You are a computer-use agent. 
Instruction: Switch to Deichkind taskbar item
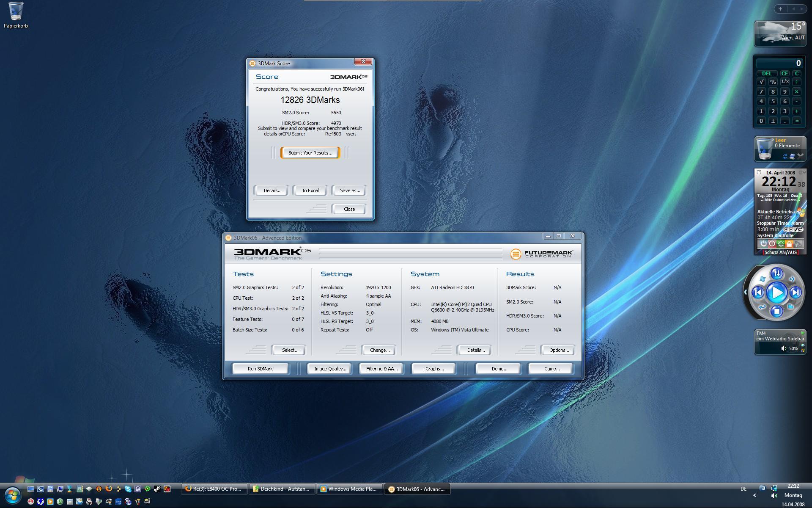point(282,489)
